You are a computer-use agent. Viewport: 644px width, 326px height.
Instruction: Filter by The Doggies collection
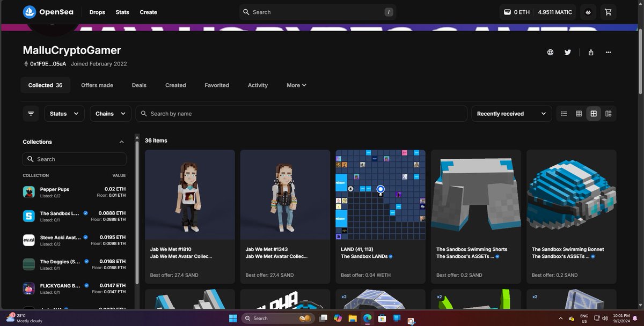pyautogui.click(x=75, y=264)
